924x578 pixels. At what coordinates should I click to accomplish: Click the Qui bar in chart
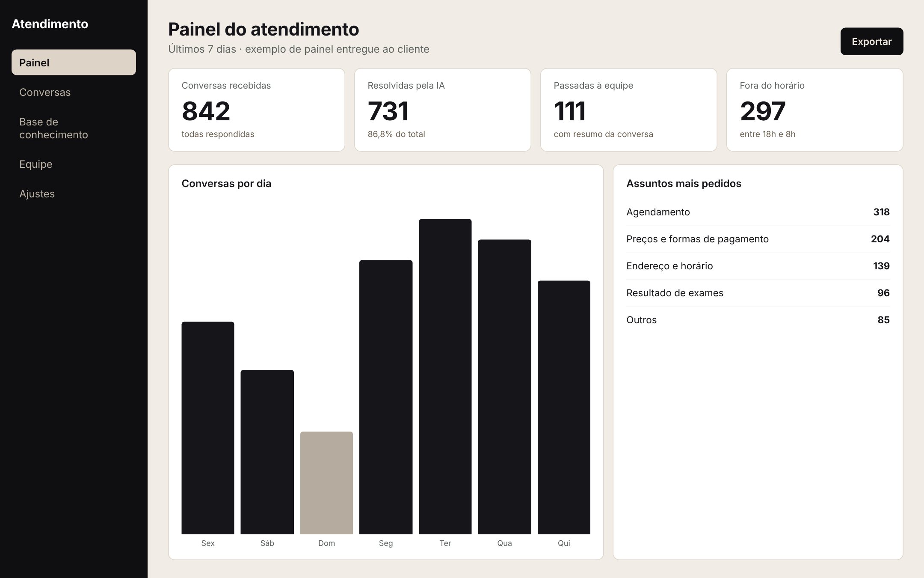point(564,408)
